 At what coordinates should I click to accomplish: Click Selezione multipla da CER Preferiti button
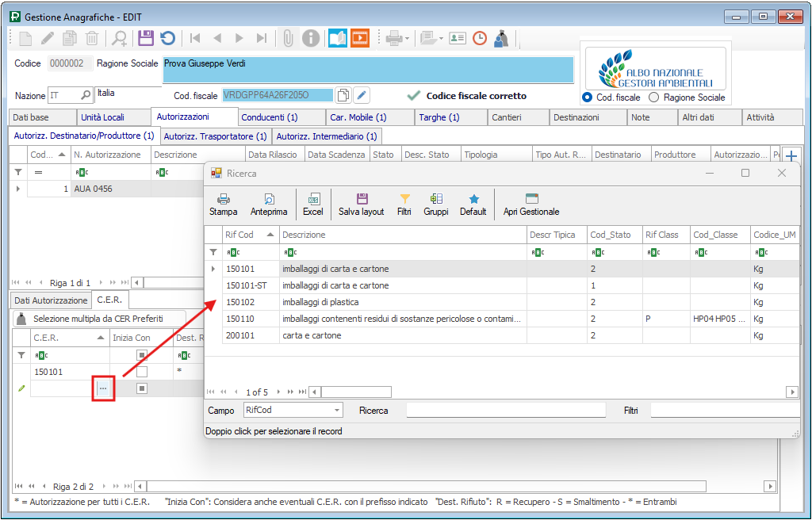90,319
